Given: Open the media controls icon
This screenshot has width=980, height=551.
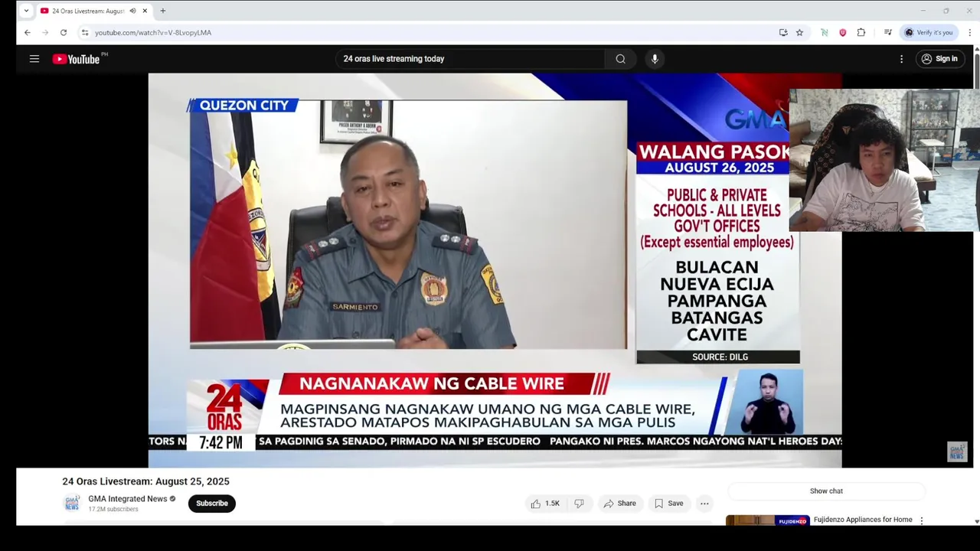Looking at the screenshot, I should point(887,32).
